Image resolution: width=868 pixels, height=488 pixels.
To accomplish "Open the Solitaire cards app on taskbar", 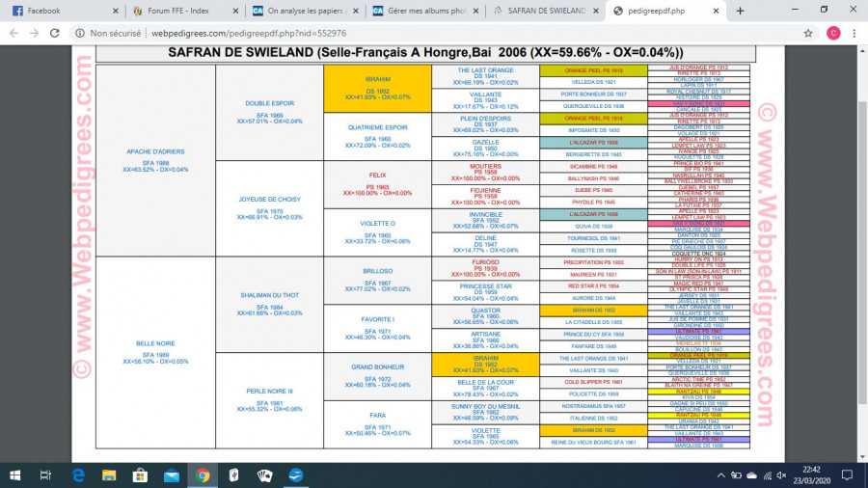I will pyautogui.click(x=264, y=475).
